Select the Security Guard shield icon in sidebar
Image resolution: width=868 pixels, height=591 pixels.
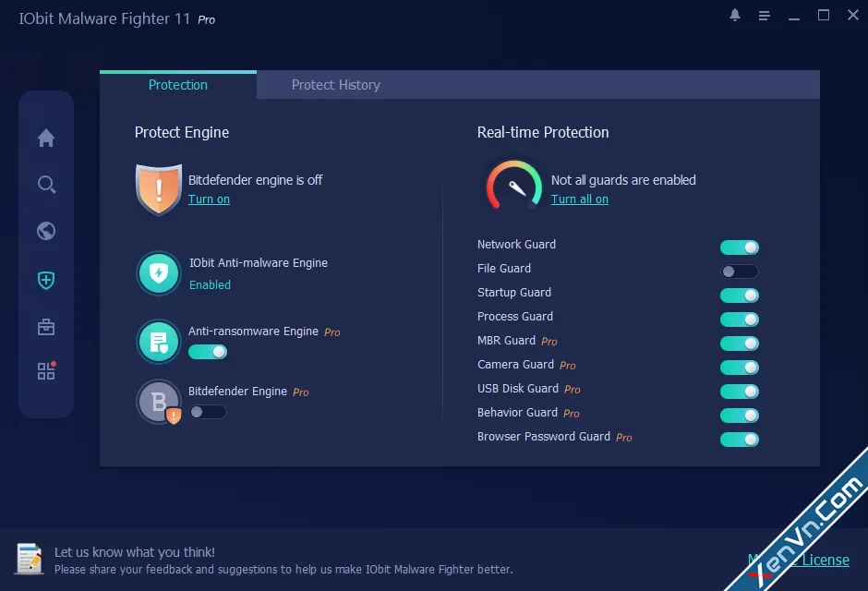(x=46, y=280)
